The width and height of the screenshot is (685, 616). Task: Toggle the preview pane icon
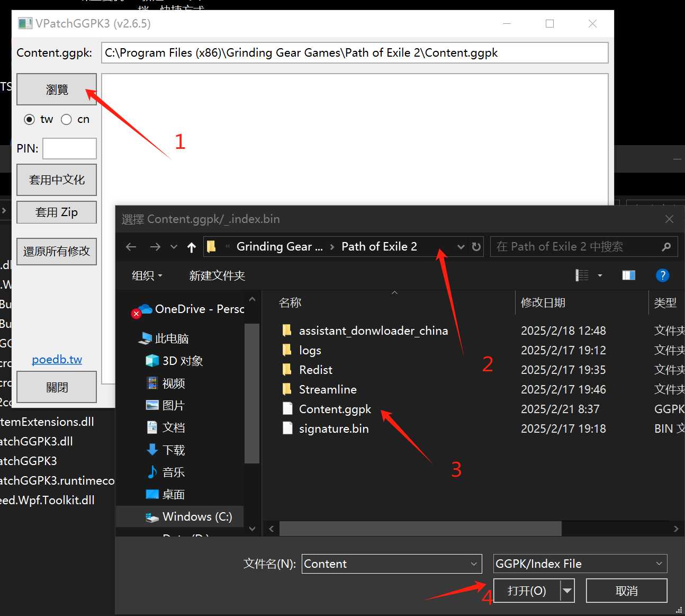click(x=629, y=275)
